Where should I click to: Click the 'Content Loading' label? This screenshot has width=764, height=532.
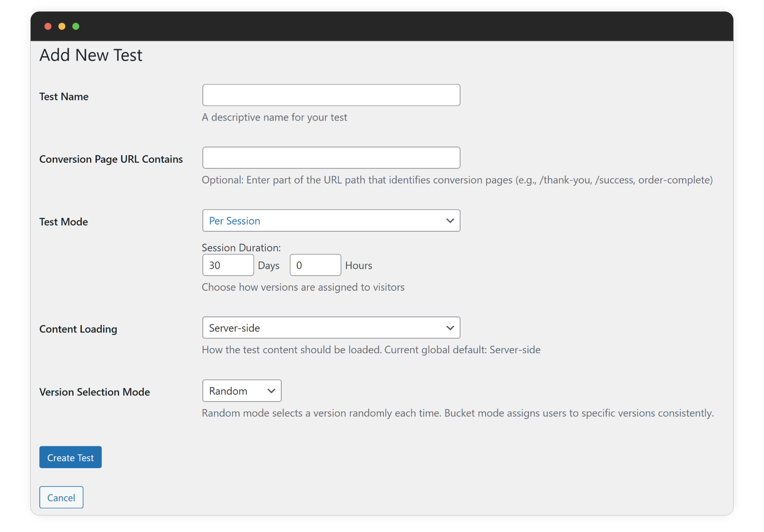(x=78, y=329)
